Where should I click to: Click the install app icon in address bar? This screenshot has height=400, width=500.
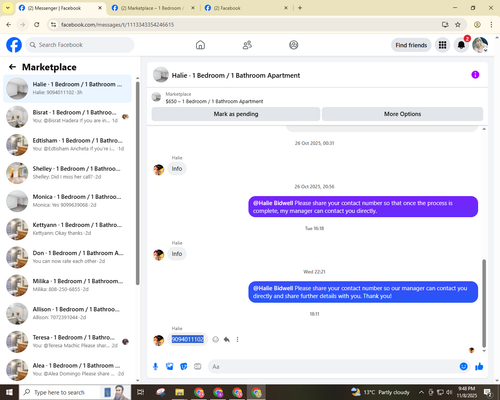[445, 25]
